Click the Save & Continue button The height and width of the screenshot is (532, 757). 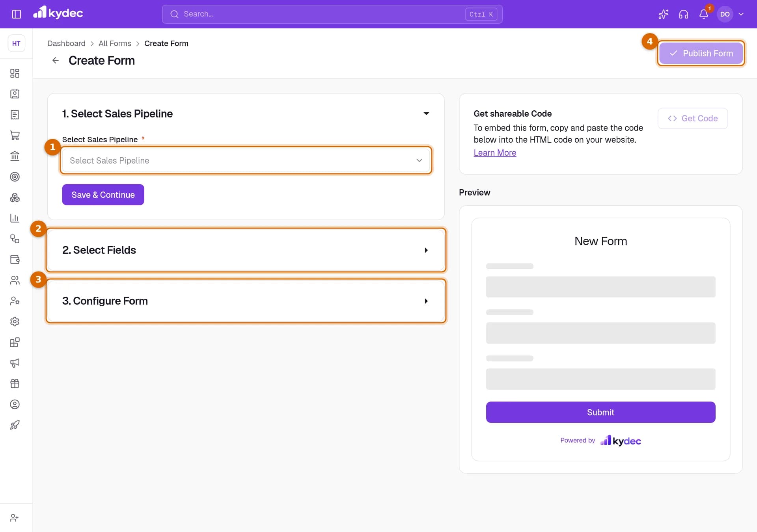(x=103, y=195)
